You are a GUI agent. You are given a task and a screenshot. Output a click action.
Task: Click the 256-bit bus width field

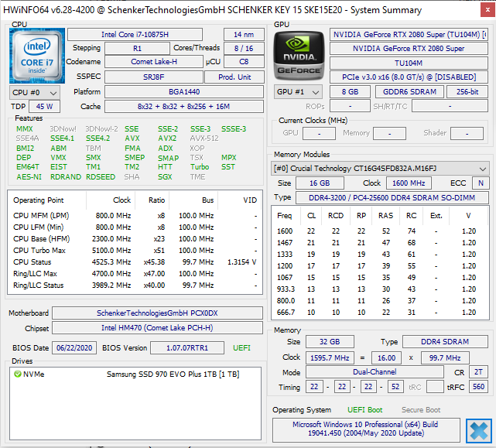point(467,92)
